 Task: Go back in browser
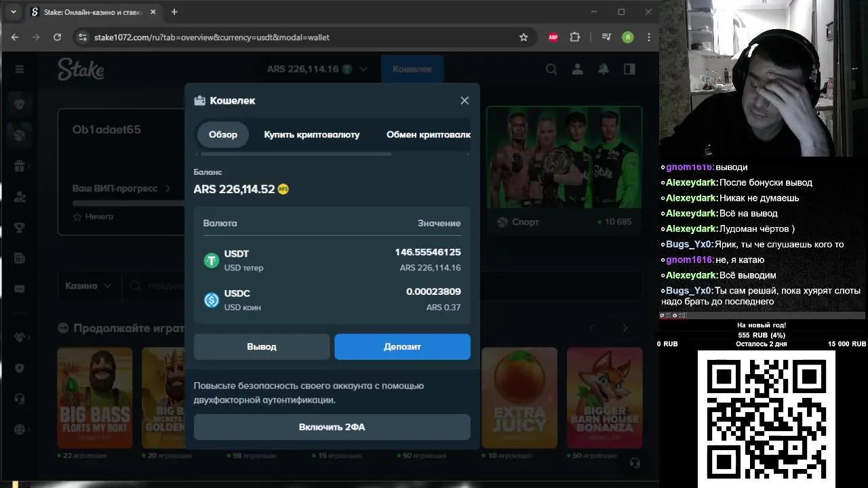pyautogui.click(x=15, y=37)
